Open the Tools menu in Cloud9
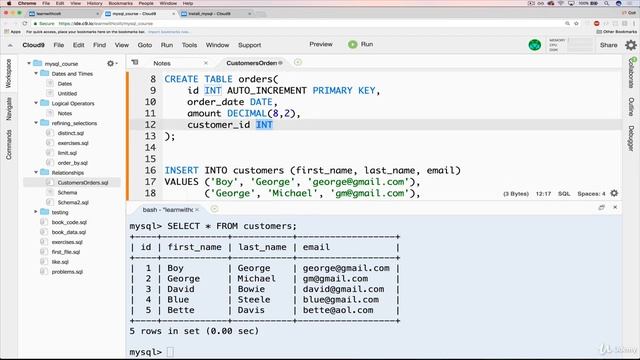 [x=189, y=45]
